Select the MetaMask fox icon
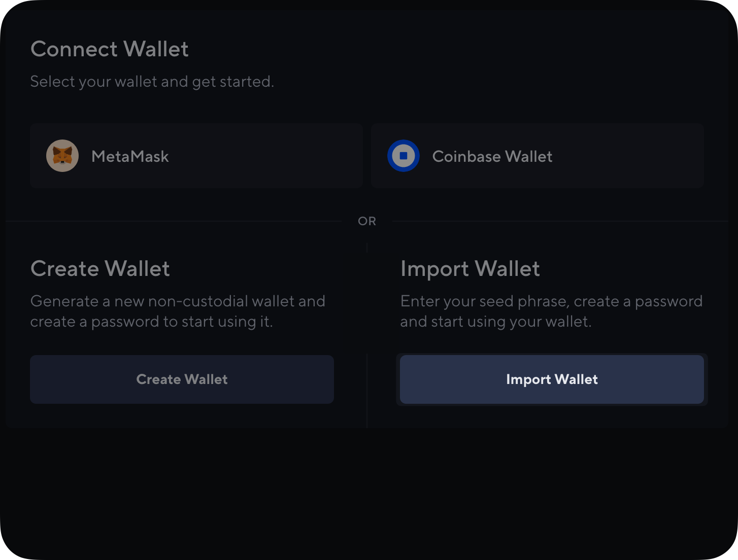 [62, 156]
